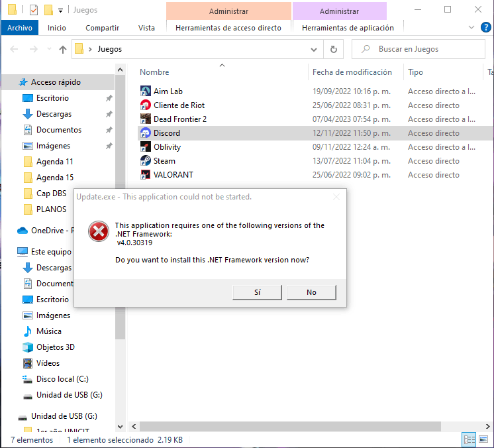Screen dimensions: 494x448
Task: Click No in the Update.exe dialog
Action: pyautogui.click(x=311, y=292)
